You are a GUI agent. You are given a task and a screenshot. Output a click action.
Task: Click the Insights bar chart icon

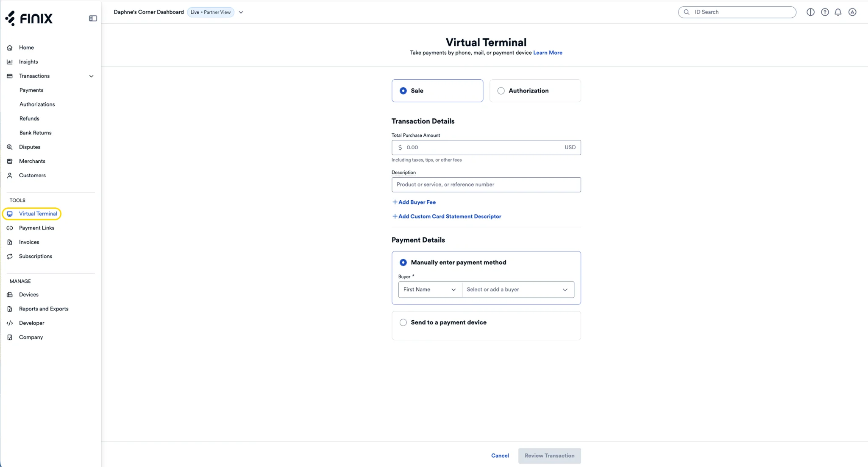coord(10,62)
